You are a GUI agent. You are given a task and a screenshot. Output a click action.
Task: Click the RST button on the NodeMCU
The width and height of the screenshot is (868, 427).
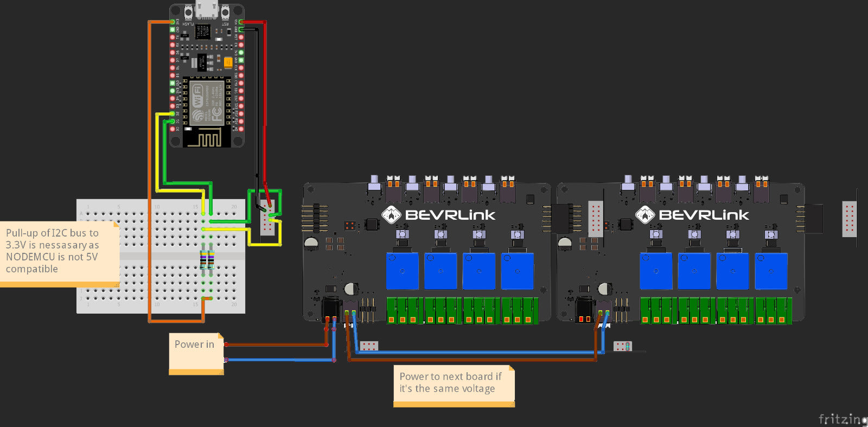tap(225, 12)
